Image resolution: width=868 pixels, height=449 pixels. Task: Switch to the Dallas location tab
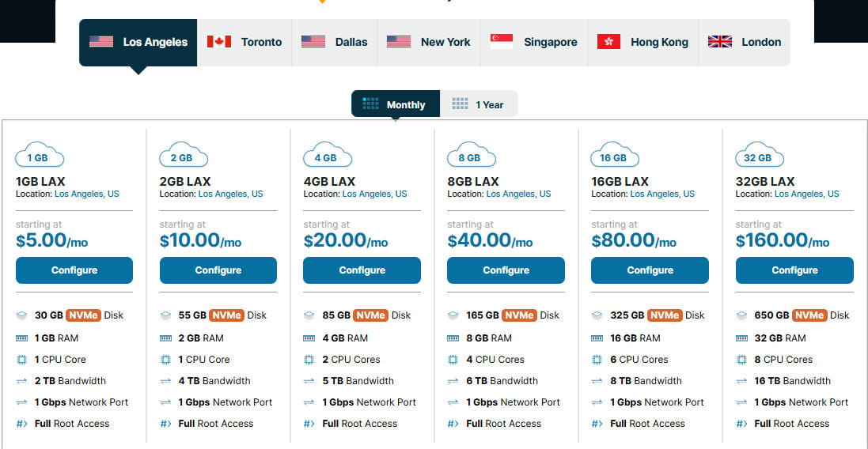[335, 43]
